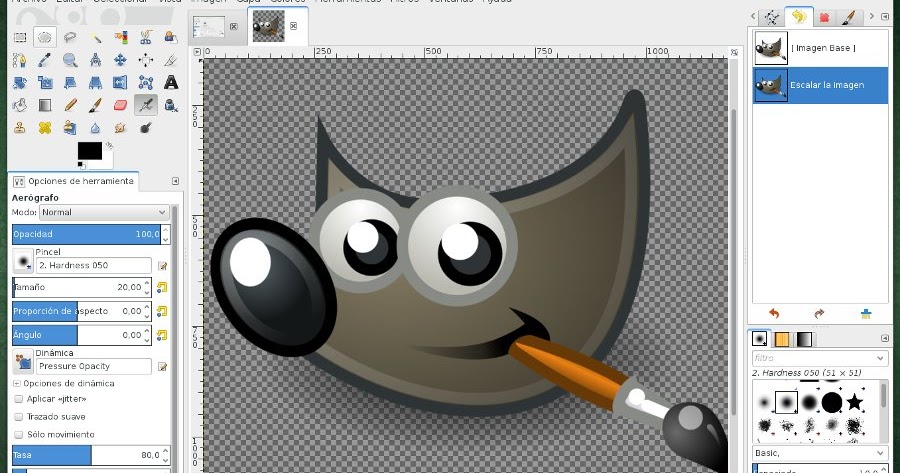This screenshot has height=473, width=900.
Task: Select the Foreground Select tool
Action: click(171, 38)
